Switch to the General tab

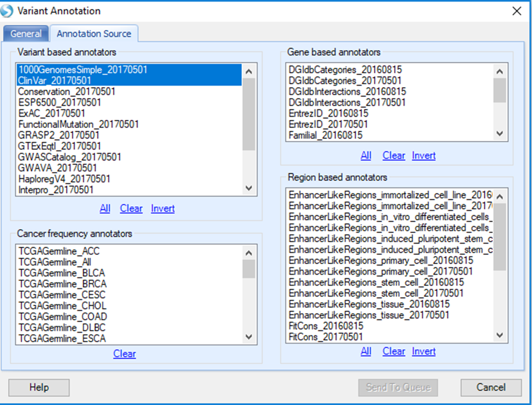(x=26, y=34)
